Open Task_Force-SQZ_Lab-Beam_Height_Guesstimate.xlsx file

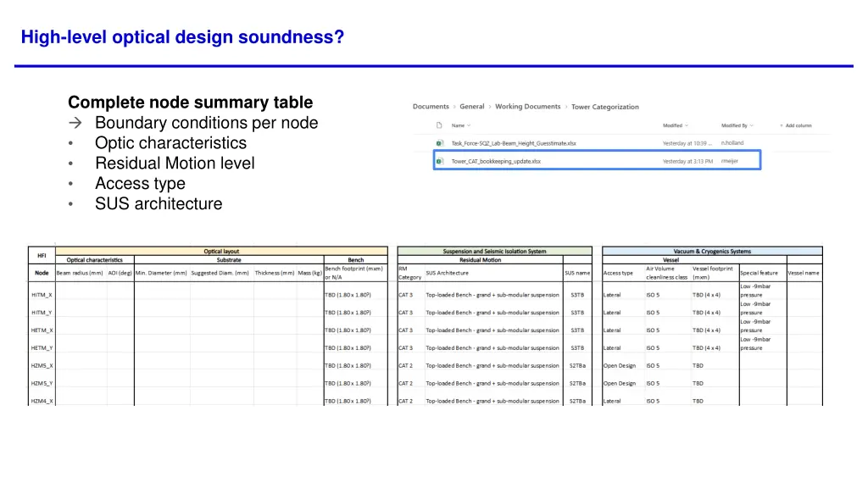[x=514, y=143]
